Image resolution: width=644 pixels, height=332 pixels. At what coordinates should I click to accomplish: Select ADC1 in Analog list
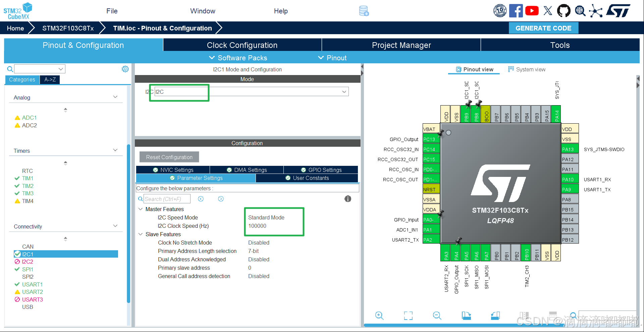(29, 118)
